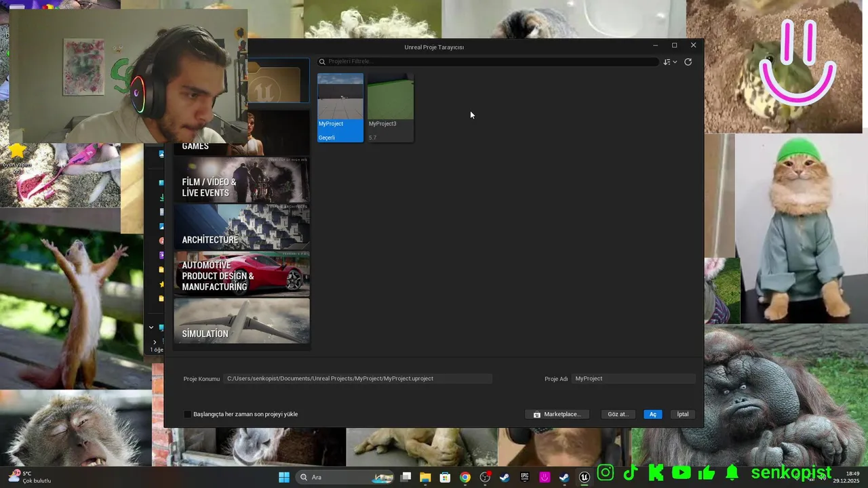Click the Aç open button
The height and width of the screenshot is (488, 868).
pos(653,414)
